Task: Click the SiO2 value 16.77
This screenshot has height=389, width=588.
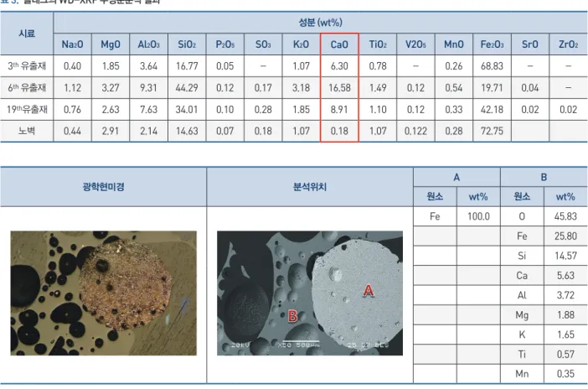Action: point(187,66)
